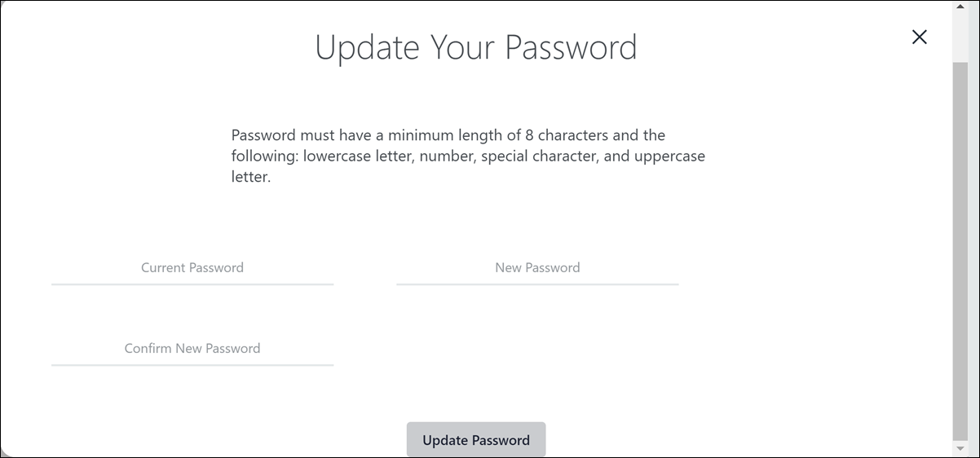Viewport: 980px width, 458px height.
Task: Click the vertical scrollbar thumb
Action: tap(960, 244)
